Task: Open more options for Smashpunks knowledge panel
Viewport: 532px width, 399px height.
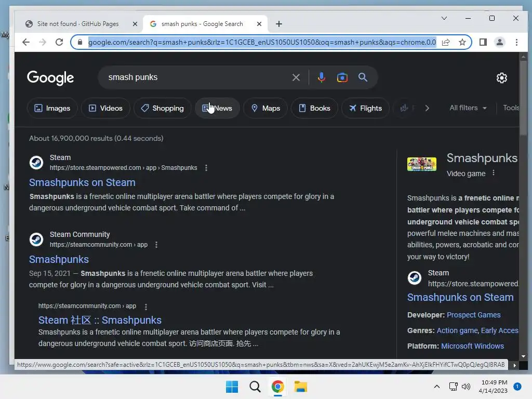Action: [494, 172]
